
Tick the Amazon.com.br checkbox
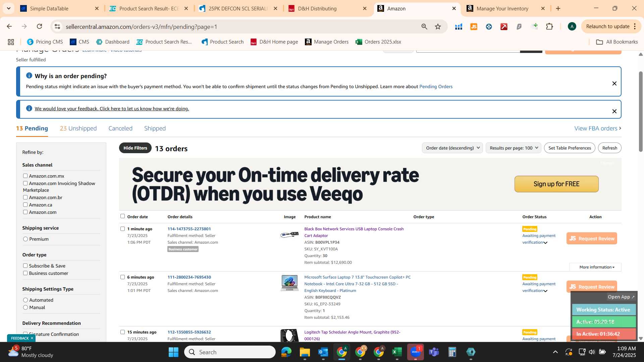tap(25, 197)
